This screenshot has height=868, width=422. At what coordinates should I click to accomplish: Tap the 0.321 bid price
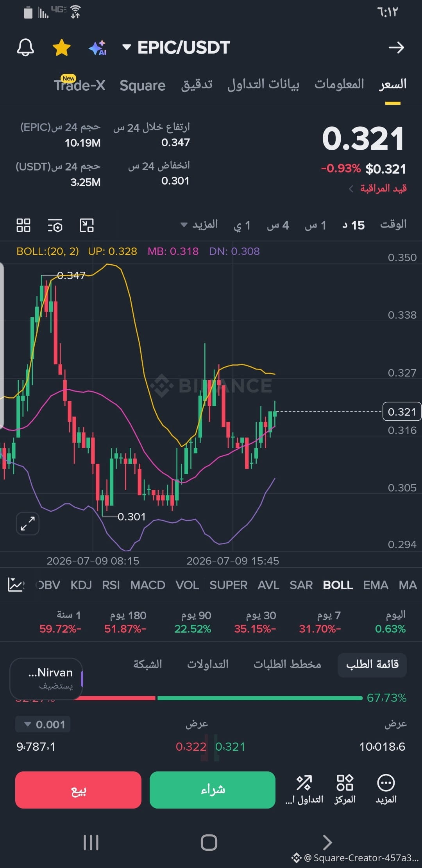point(230,747)
